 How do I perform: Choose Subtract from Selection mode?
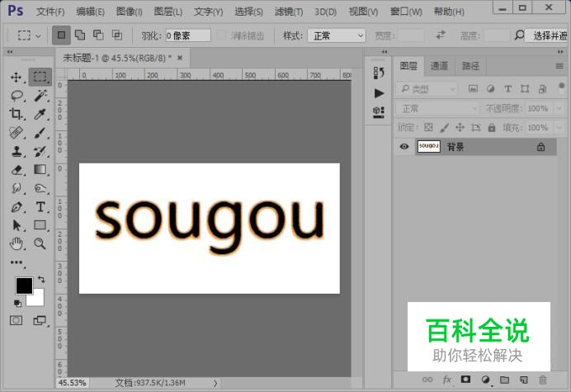pos(98,35)
